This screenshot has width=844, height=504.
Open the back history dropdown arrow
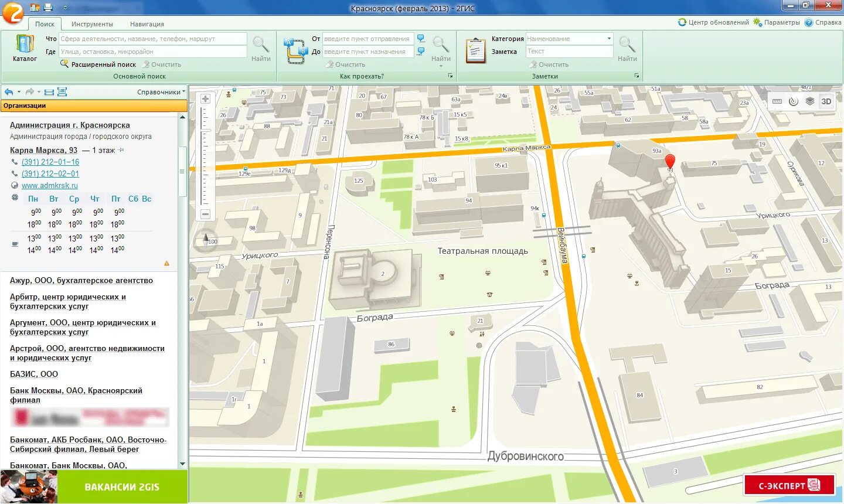pos(19,92)
